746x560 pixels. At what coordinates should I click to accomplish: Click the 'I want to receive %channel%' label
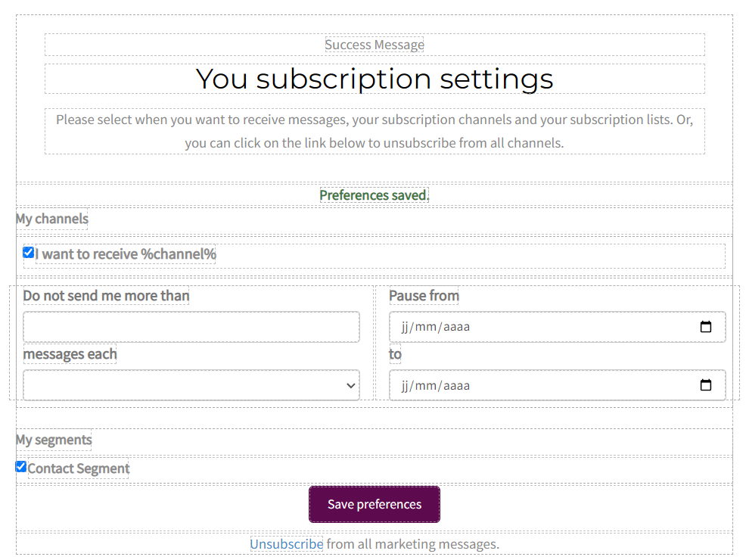[126, 254]
